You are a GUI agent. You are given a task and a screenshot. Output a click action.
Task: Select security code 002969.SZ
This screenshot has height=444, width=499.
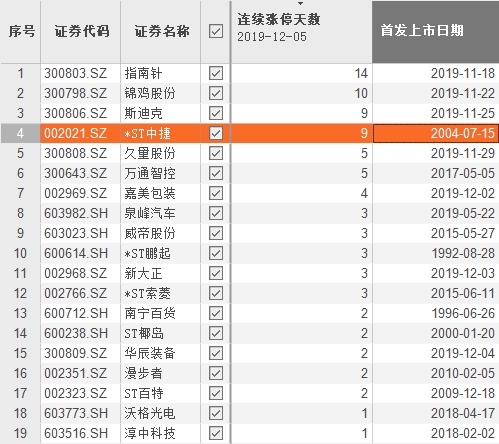tap(76, 193)
